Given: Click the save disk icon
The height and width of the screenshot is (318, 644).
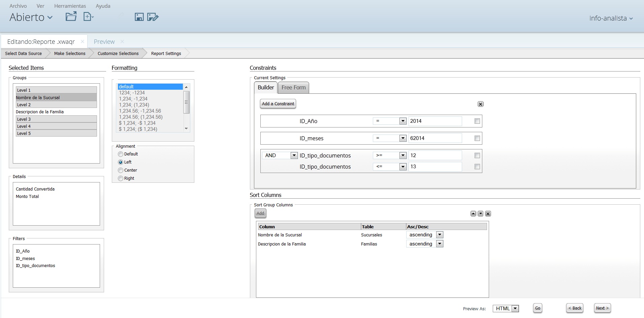Looking at the screenshot, I should click(x=139, y=17).
